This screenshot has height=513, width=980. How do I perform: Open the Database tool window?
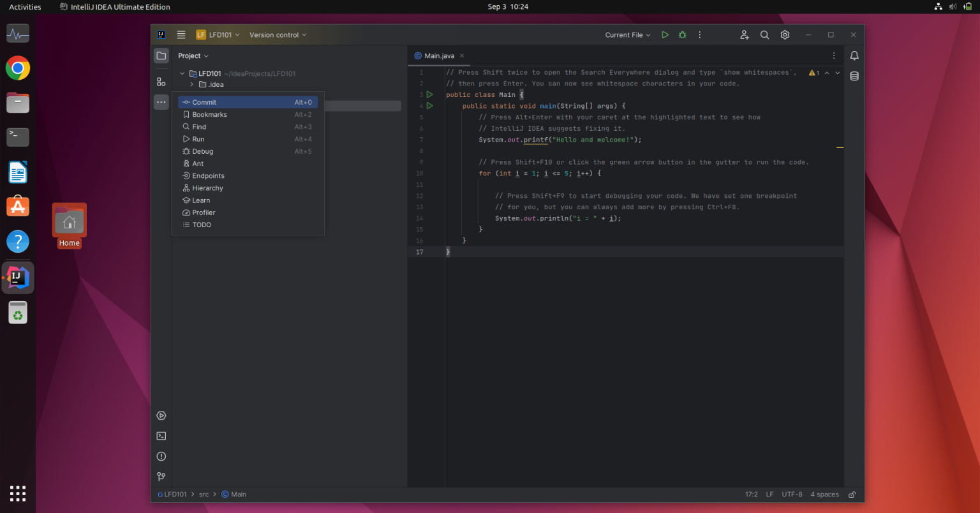[x=854, y=76]
